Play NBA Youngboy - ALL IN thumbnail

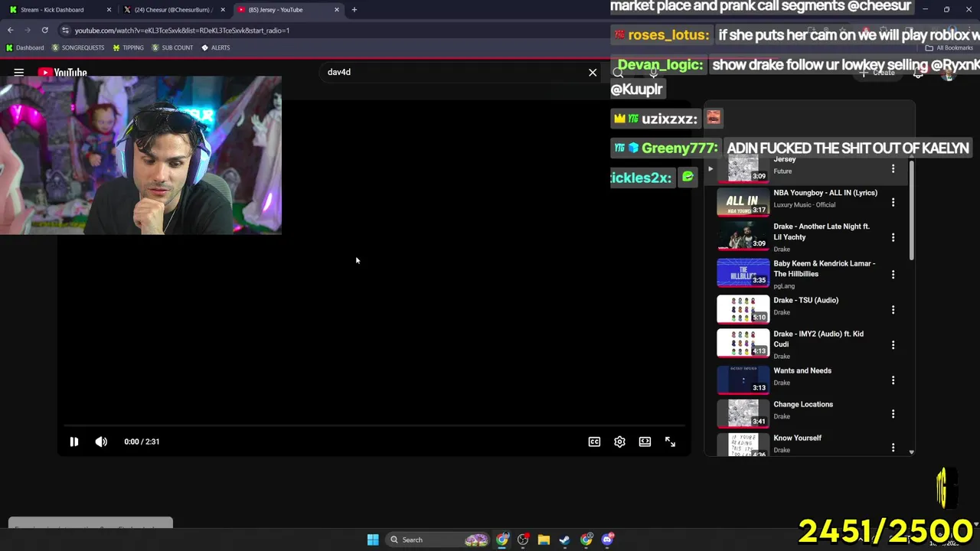(x=743, y=202)
